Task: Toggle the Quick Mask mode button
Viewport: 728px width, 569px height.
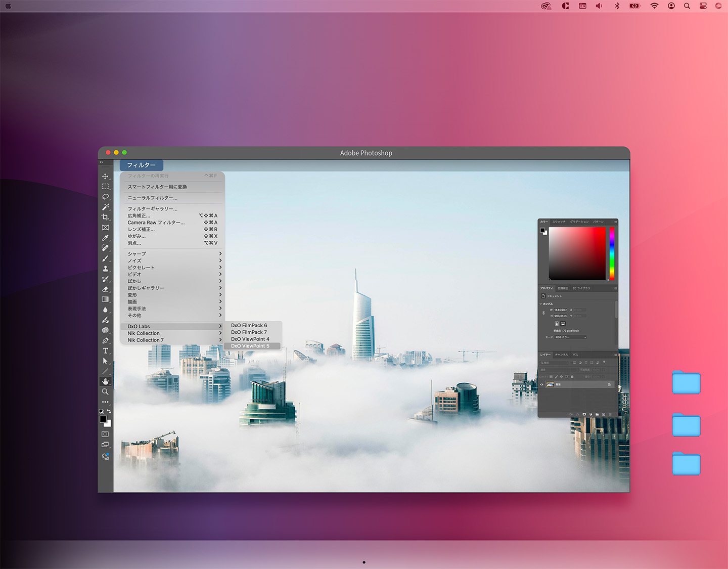Action: [x=105, y=434]
